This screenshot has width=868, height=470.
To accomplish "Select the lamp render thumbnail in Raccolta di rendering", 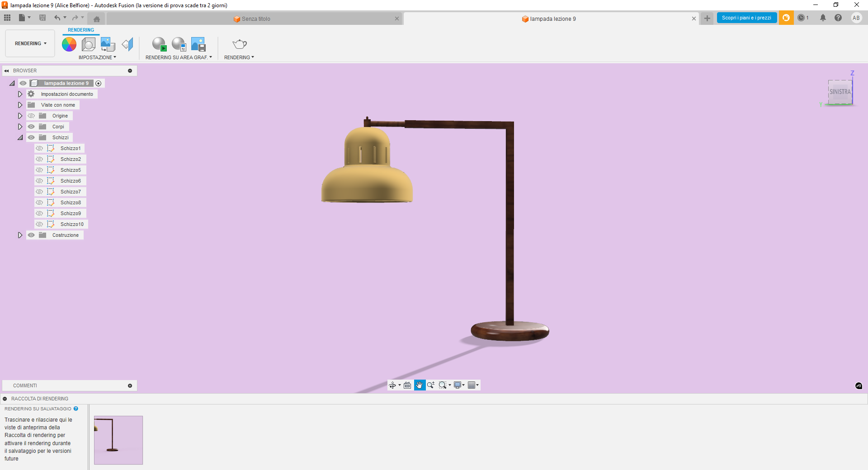I will tap(118, 440).
